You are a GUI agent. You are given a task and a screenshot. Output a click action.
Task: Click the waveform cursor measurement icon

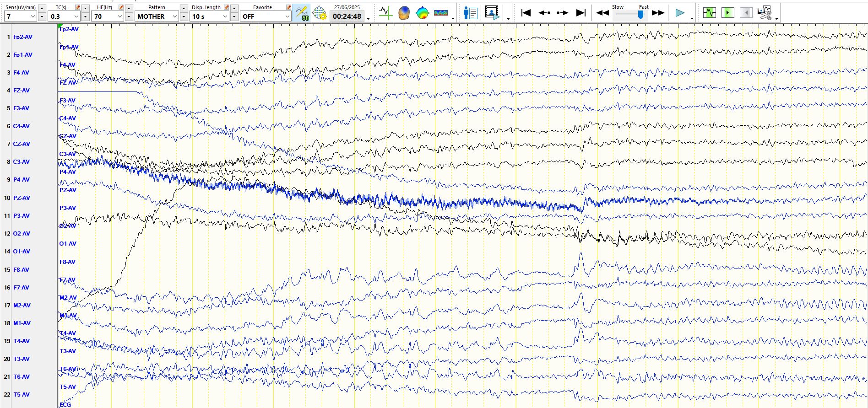pyautogui.click(x=385, y=13)
